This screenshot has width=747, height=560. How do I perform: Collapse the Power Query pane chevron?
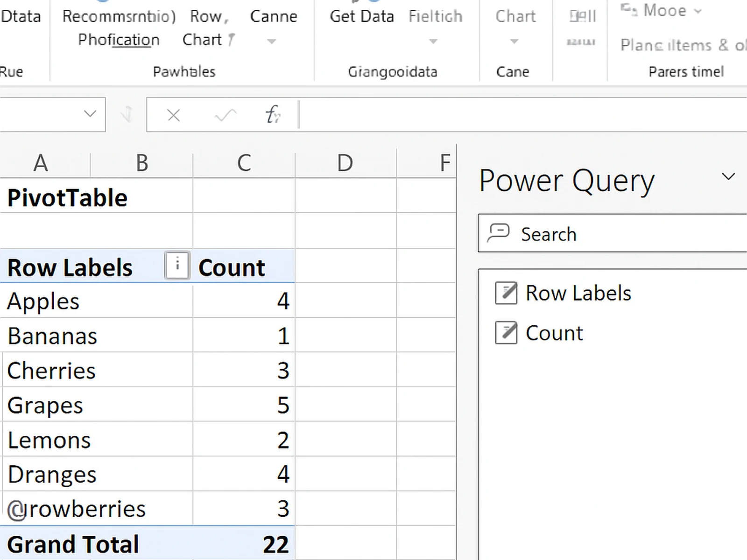(x=728, y=176)
